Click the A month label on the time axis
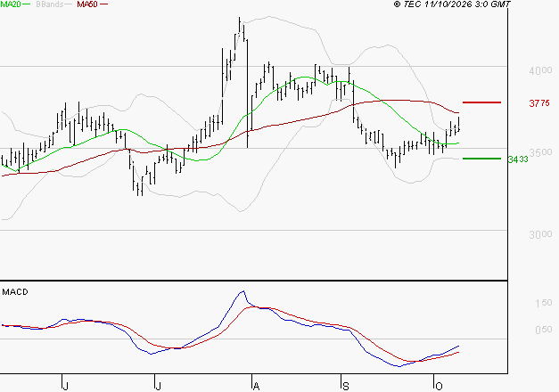Screen dimensions: 559x392 click(256, 386)
